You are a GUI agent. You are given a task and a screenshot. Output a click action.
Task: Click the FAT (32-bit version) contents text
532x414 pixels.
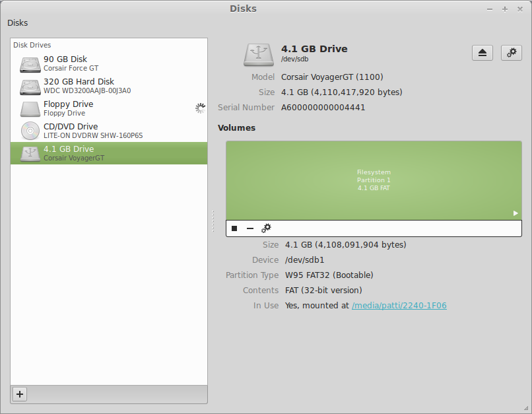pos(323,290)
